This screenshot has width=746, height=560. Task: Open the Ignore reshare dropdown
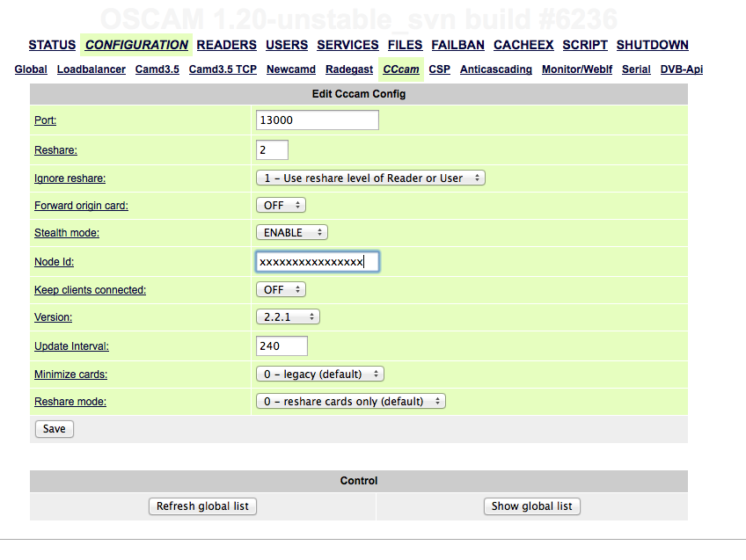[x=370, y=178]
